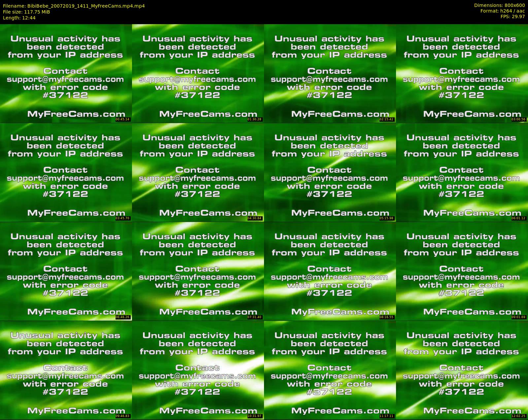
Task: Click the 03:00.56 timecode label
Action: coord(519,119)
